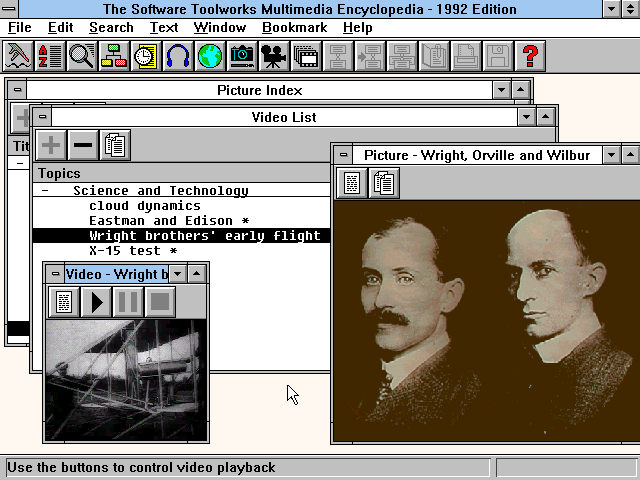Open the Window menu

220,27
